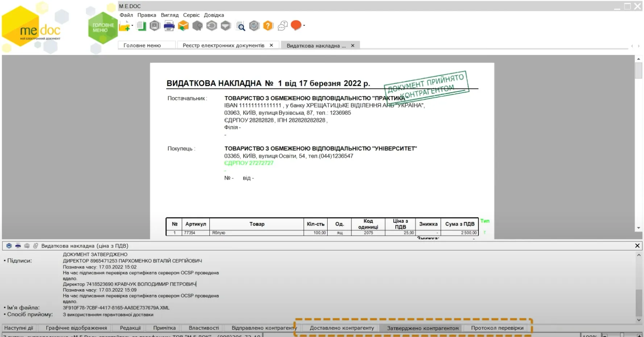The height and width of the screenshot is (337, 644).
Task: Click the Кіл-сть column header
Action: click(315, 224)
